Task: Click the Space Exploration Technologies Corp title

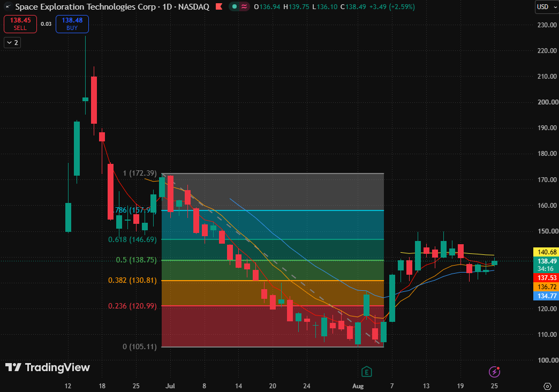Action: pyautogui.click(x=86, y=7)
